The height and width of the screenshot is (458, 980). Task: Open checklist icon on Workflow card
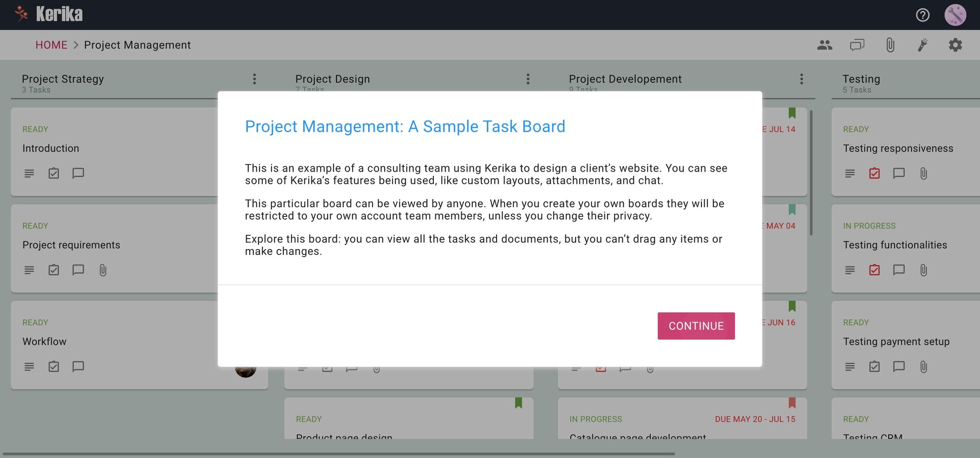pos(54,367)
